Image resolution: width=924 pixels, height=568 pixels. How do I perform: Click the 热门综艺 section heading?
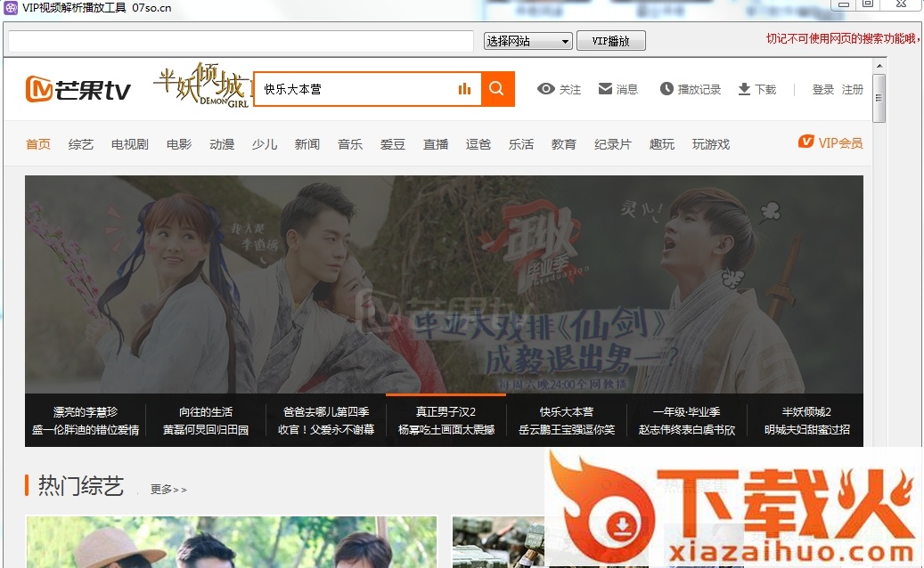tap(81, 486)
